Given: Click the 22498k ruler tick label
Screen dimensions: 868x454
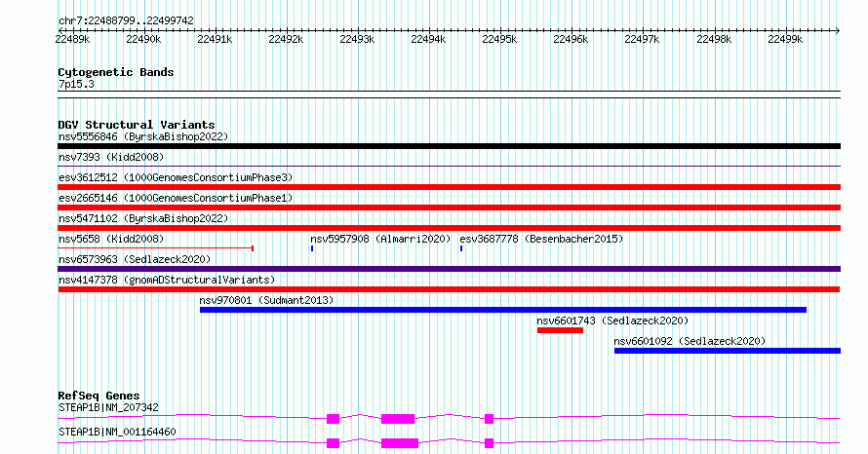Looking at the screenshot, I should (x=714, y=39).
